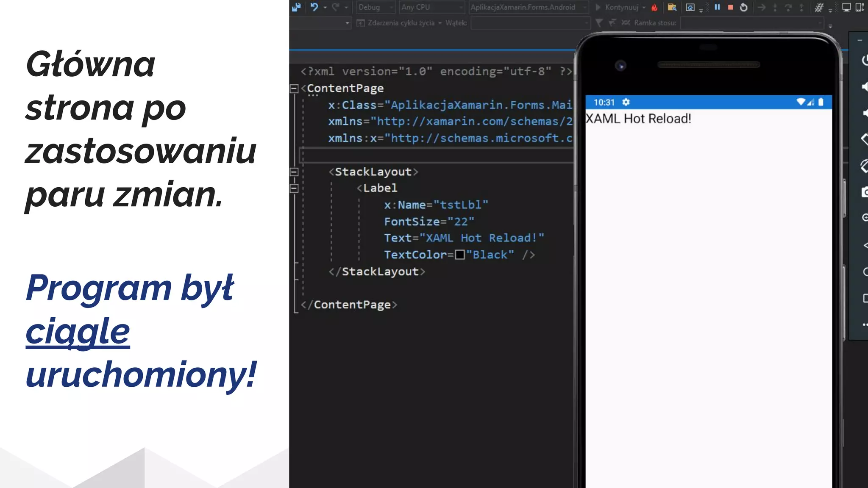Collapse the StackLayout code block

pyautogui.click(x=294, y=172)
